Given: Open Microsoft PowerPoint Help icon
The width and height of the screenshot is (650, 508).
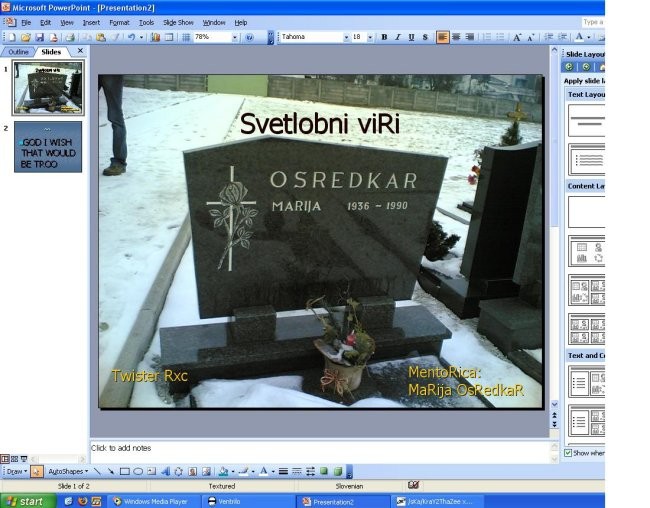Looking at the screenshot, I should click(x=250, y=37).
